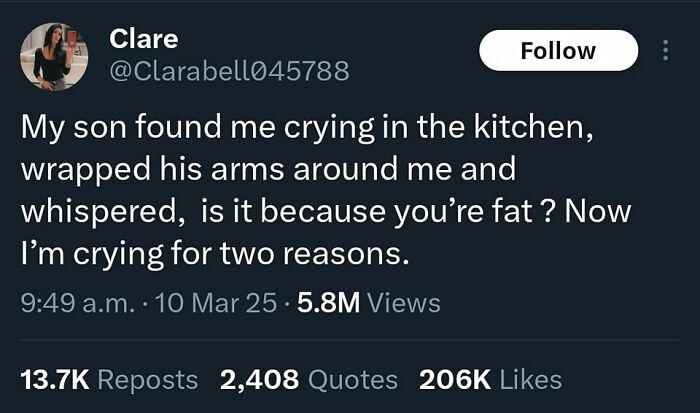Viewport: 700px width, 413px height.
Task: Click the 9:49 a.m. timestamp
Action: [x=75, y=301]
